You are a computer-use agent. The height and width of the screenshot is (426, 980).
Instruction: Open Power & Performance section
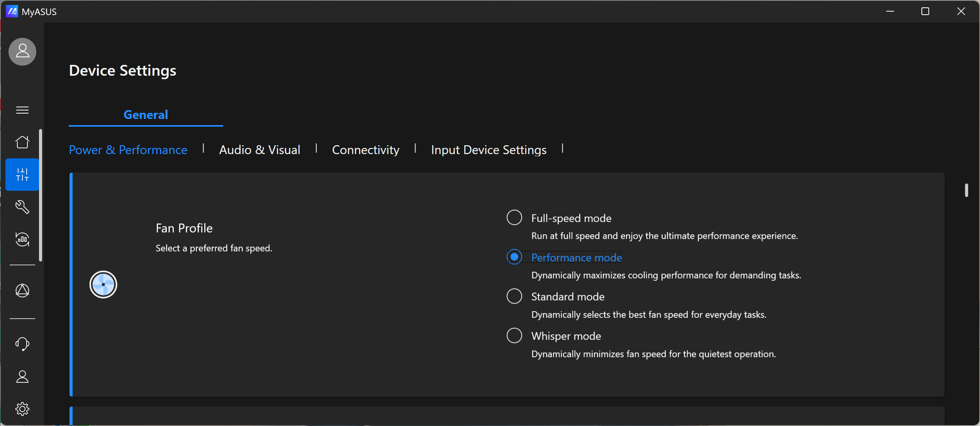tap(128, 150)
